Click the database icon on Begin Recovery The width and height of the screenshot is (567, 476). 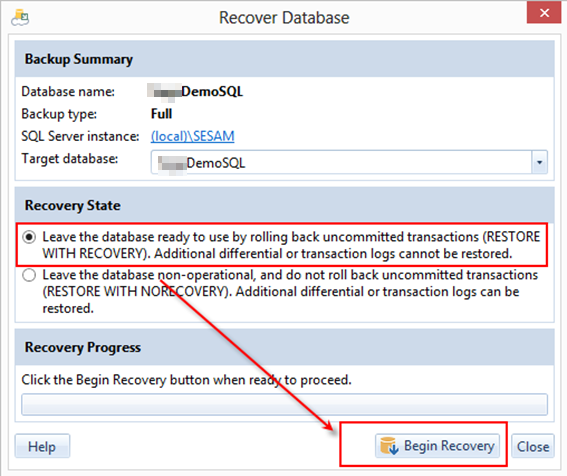click(x=389, y=446)
